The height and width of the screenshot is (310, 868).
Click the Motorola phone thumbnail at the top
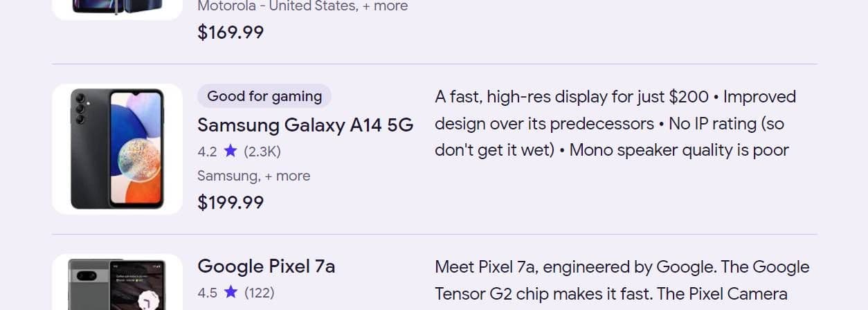[117, 7]
